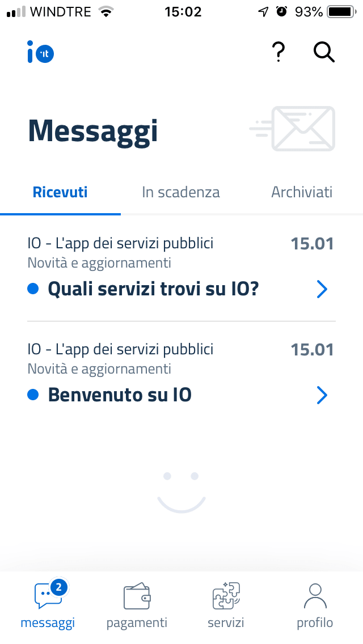The width and height of the screenshot is (363, 644).
Task: Open the pagamenti wallet icon
Action: [x=136, y=596]
